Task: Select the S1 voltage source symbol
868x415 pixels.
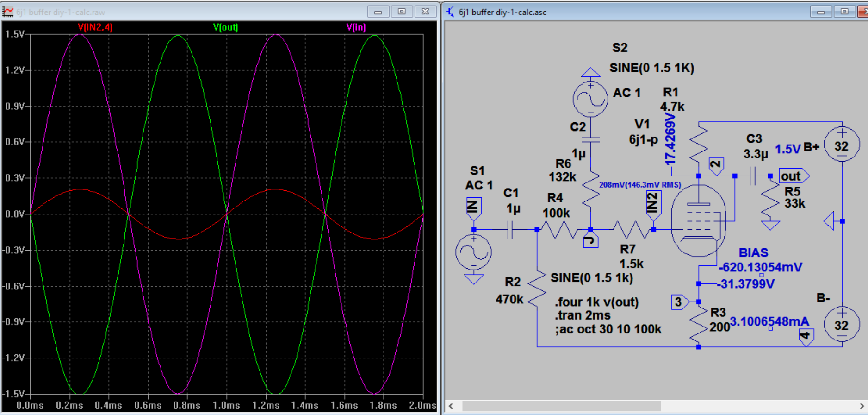Action: click(473, 252)
